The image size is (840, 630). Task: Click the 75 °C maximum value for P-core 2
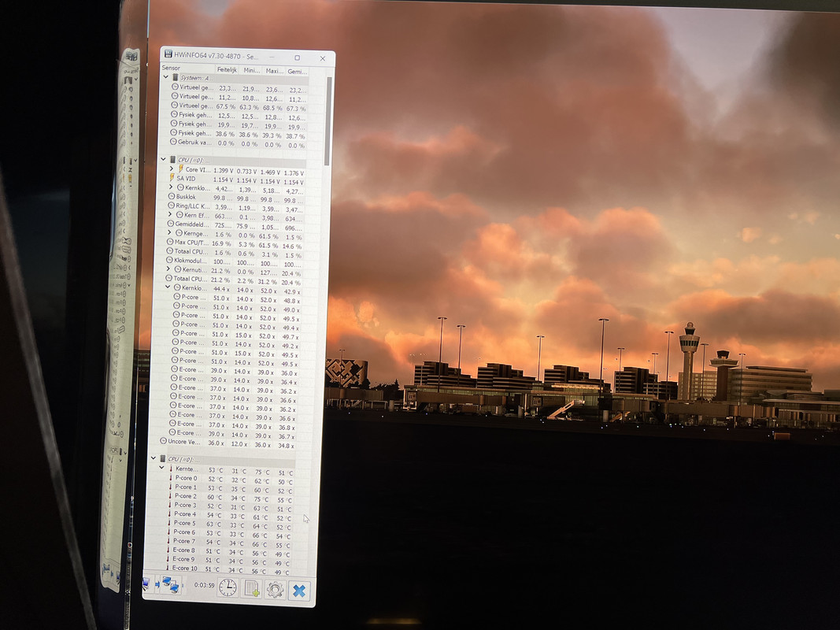pos(261,498)
